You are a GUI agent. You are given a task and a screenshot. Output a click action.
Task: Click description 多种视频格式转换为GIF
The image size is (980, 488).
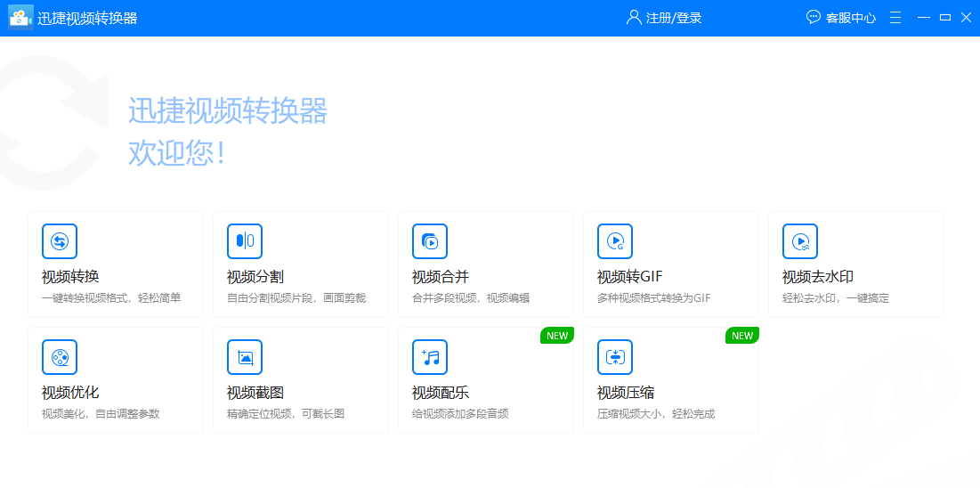click(x=653, y=298)
